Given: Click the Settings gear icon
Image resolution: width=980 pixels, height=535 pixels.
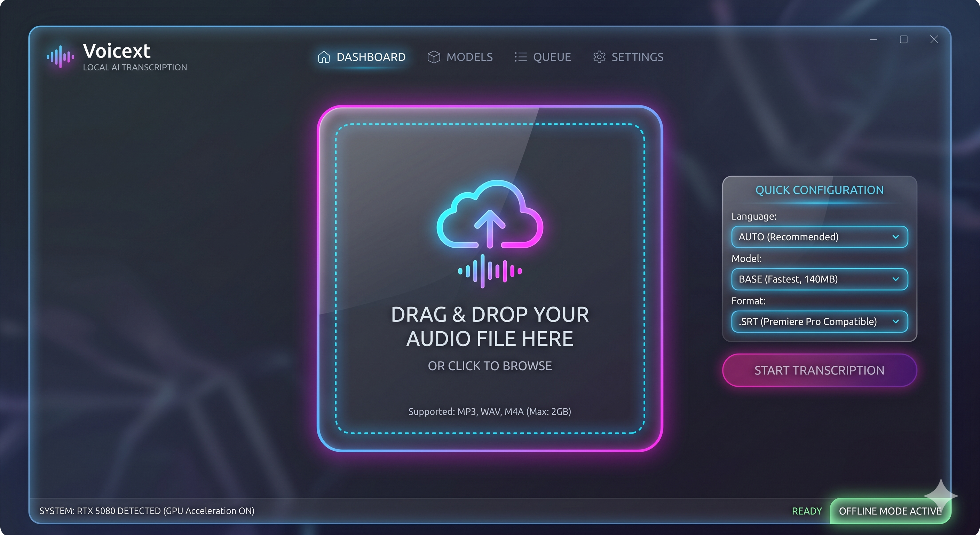Looking at the screenshot, I should pos(599,57).
